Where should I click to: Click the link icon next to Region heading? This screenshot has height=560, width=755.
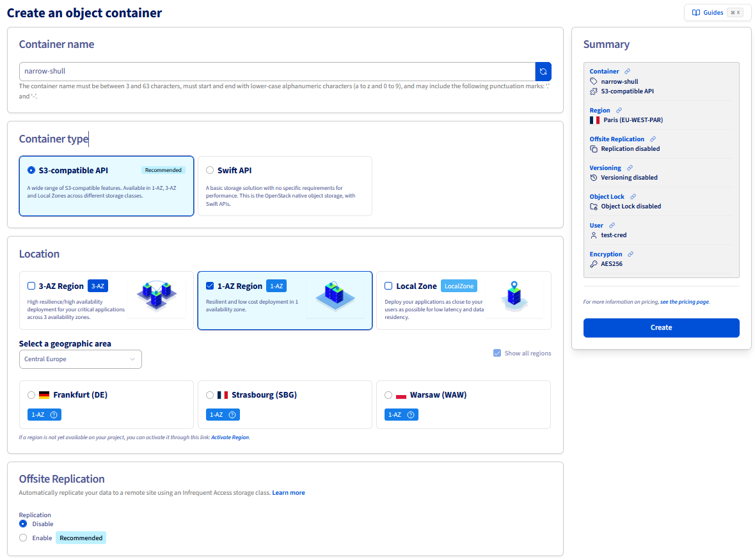(619, 111)
